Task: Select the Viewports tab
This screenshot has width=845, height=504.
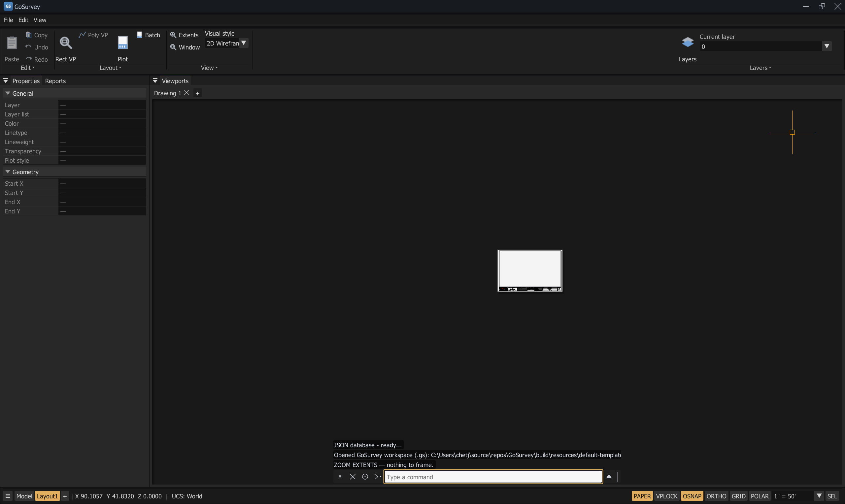Action: point(175,81)
